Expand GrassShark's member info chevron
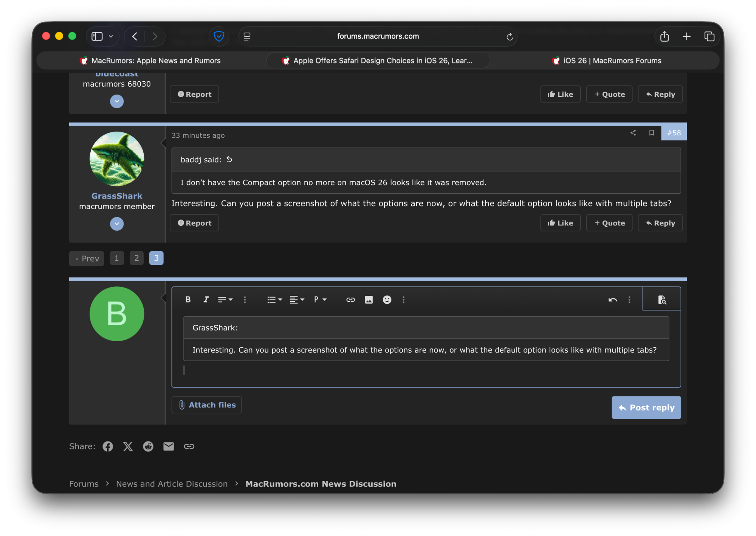The width and height of the screenshot is (756, 536). tap(117, 224)
